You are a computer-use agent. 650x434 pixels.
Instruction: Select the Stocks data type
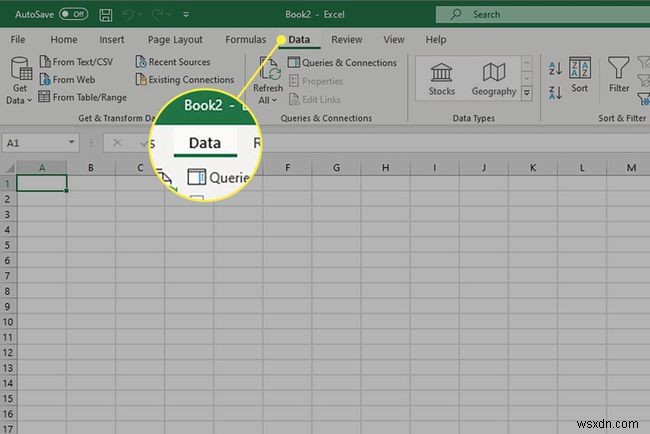click(x=441, y=79)
